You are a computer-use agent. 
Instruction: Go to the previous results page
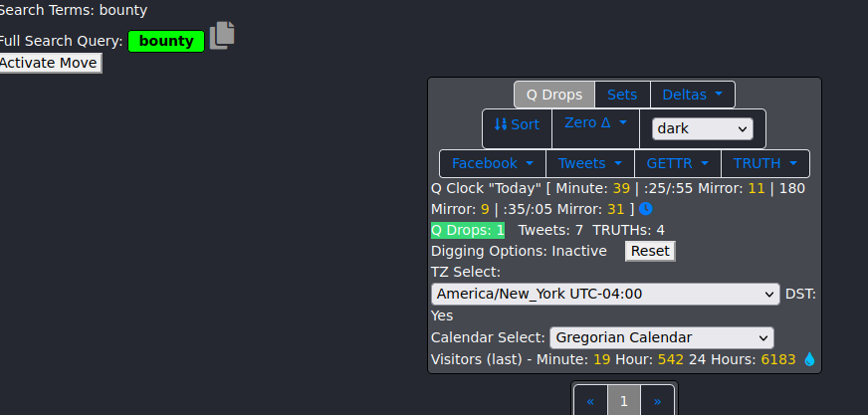(590, 402)
